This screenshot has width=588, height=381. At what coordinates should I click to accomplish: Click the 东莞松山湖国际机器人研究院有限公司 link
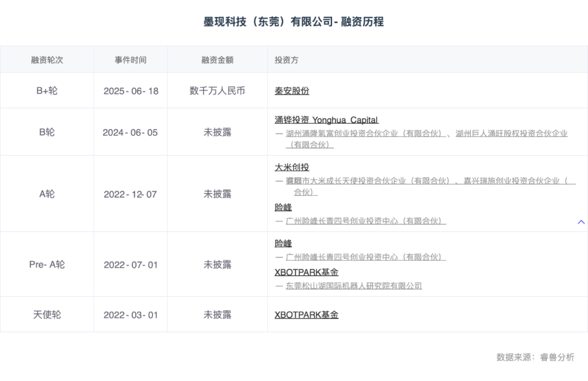point(354,286)
